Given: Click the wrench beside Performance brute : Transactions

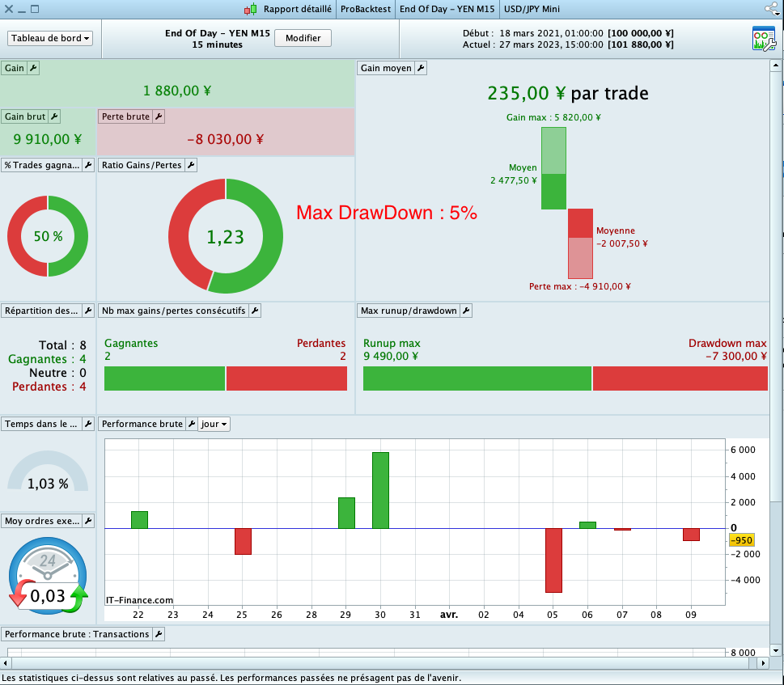Looking at the screenshot, I should [159, 634].
